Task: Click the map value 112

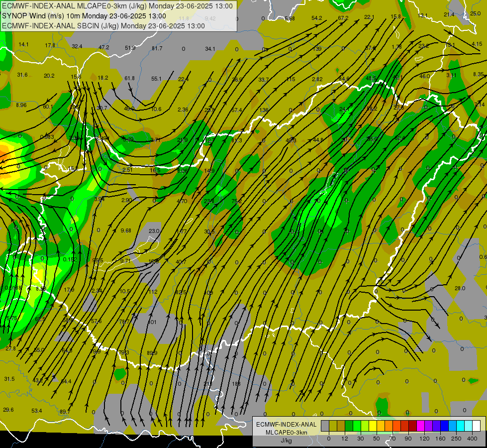Action: 153,292
